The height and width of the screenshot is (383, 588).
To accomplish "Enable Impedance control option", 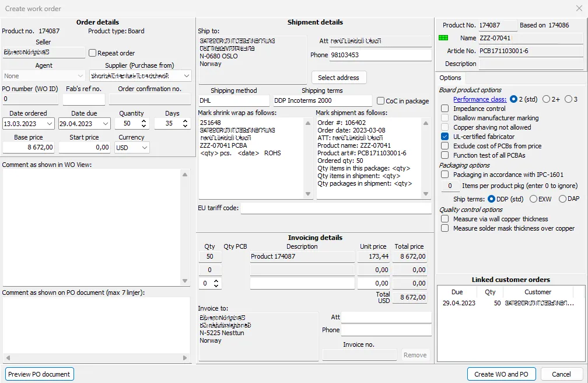I will [x=446, y=108].
